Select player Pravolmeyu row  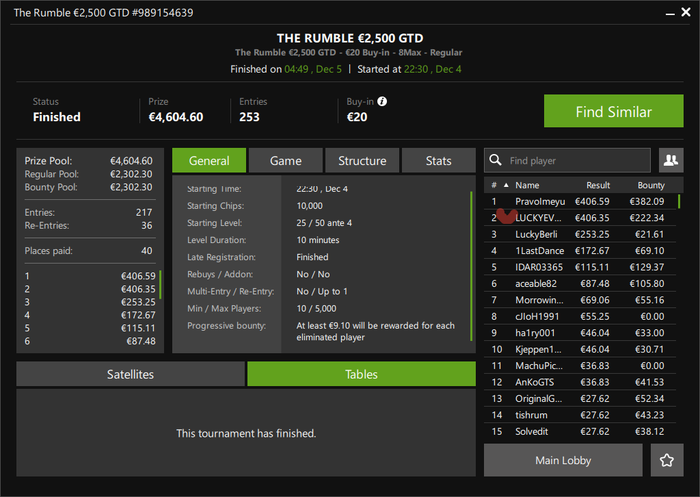point(579,201)
